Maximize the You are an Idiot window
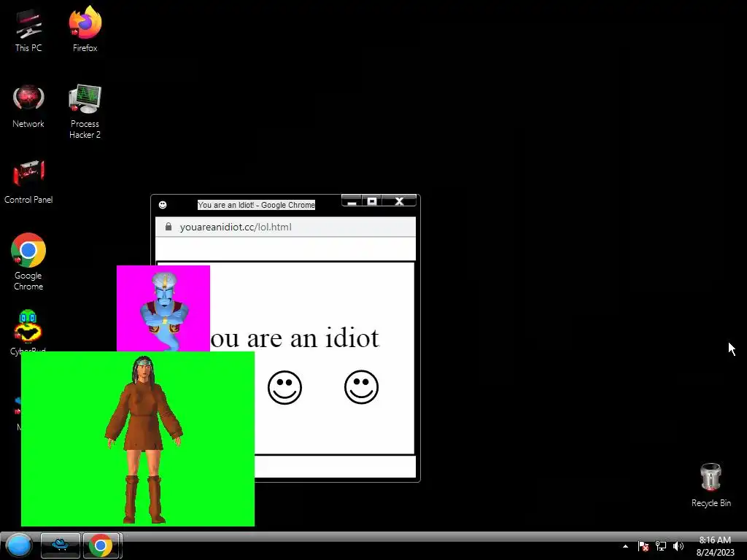Screen dimensions: 747x560 click(371, 201)
